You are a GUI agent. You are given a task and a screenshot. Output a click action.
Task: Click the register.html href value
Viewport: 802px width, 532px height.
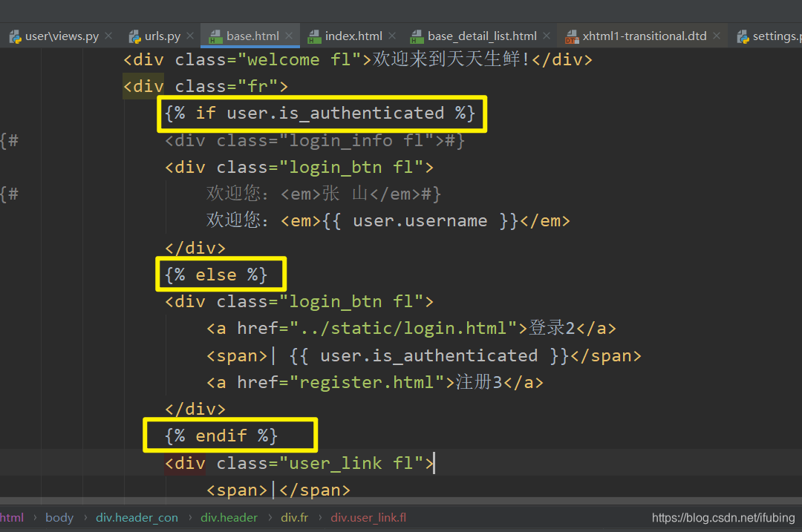[367, 382]
